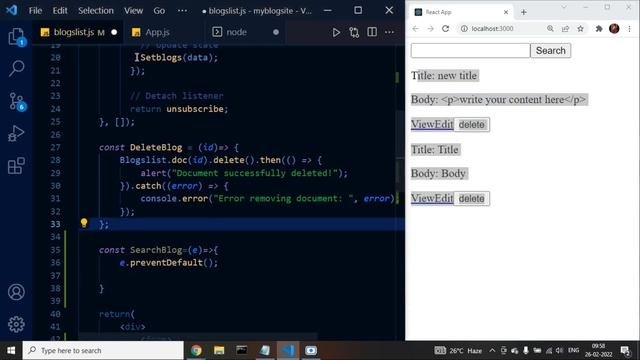Image resolution: width=640 pixels, height=360 pixels.
Task: Open File Explorer from the taskbar
Action: 219,350
